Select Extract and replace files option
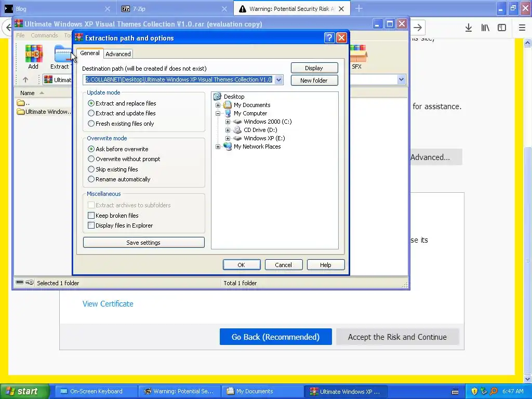The width and height of the screenshot is (532, 399). pos(122,103)
